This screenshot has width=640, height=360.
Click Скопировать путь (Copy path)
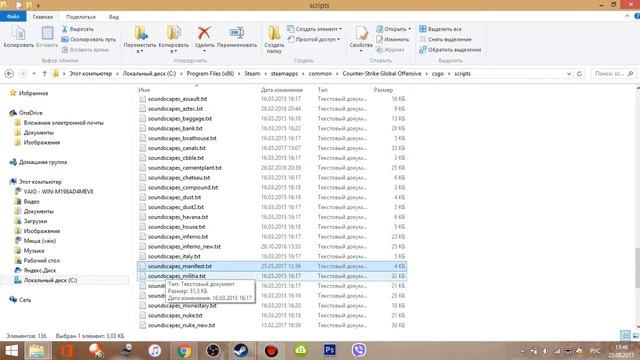tap(89, 40)
